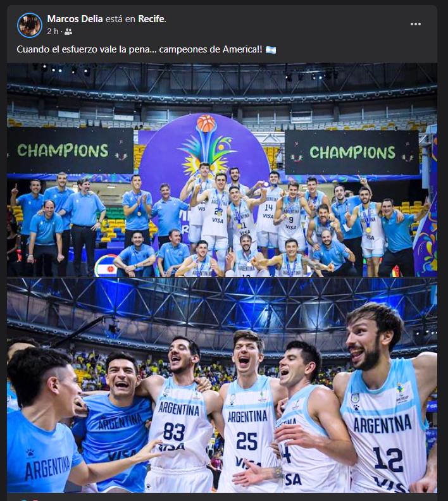Click the friends audience icon beside 2 h

(68, 32)
